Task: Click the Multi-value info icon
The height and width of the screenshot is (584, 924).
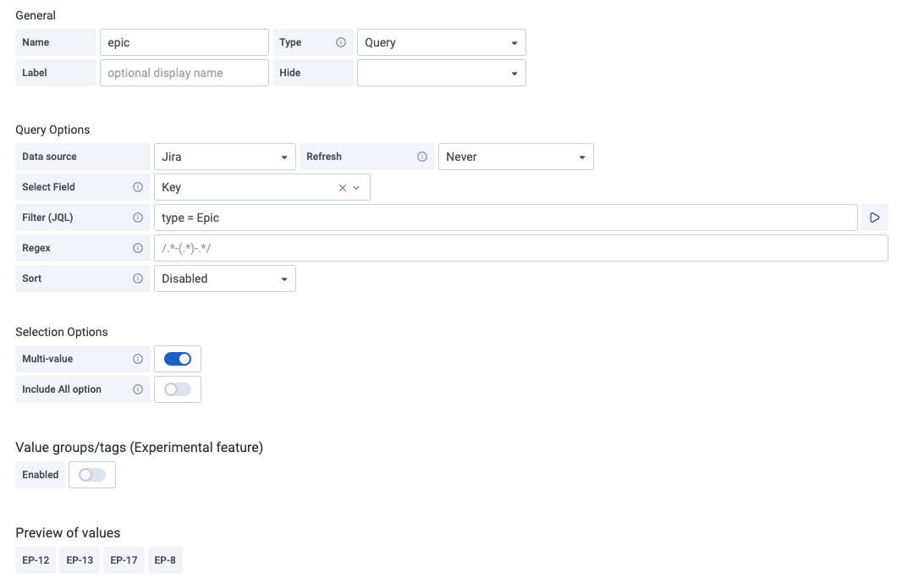Action: [140, 358]
